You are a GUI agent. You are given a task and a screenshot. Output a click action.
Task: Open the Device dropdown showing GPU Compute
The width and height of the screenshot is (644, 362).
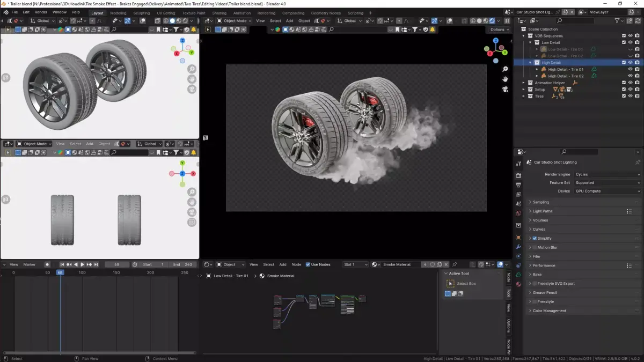coord(608,191)
